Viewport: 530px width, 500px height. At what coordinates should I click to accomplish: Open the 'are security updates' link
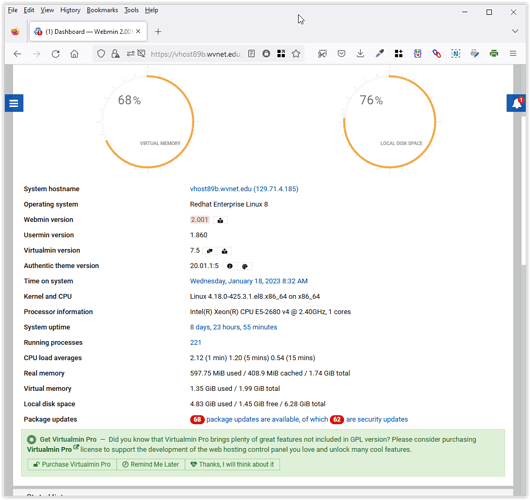[x=377, y=420]
